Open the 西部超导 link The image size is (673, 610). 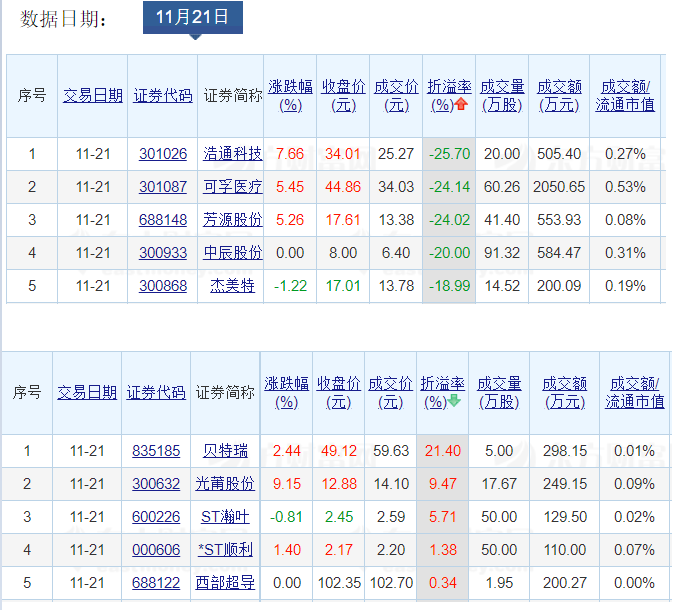pyautogui.click(x=228, y=582)
